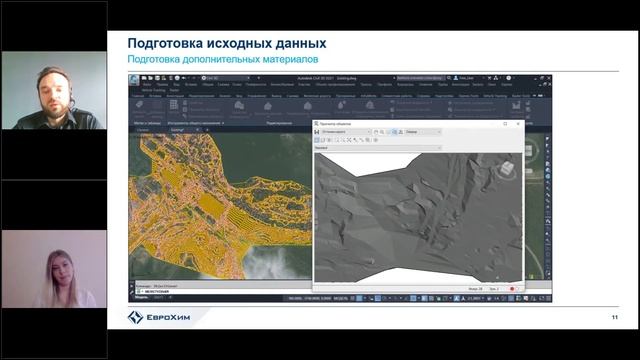
Task: Click the Редактирование panel title
Action: (x=279, y=123)
